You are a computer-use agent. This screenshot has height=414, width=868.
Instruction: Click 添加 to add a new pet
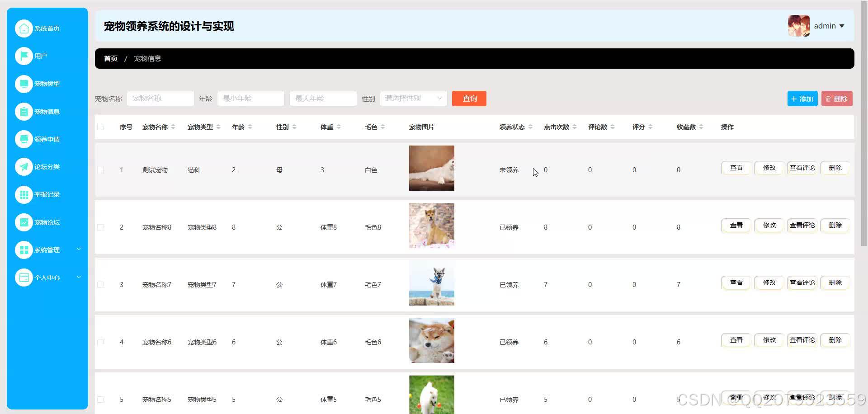802,98
